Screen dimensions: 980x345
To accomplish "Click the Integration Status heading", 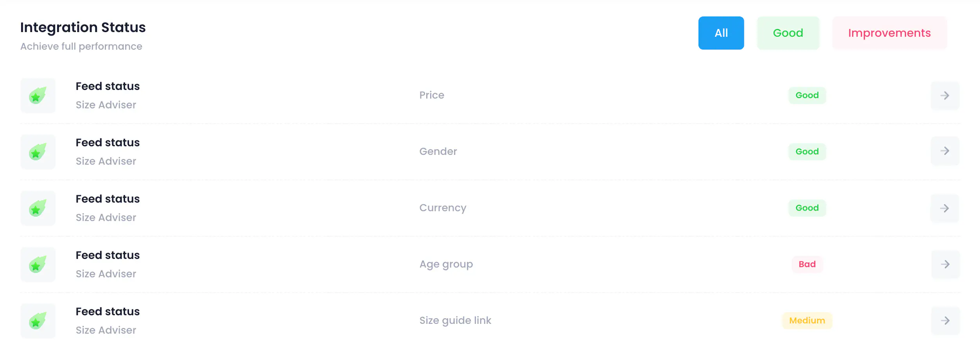I will point(83,27).
